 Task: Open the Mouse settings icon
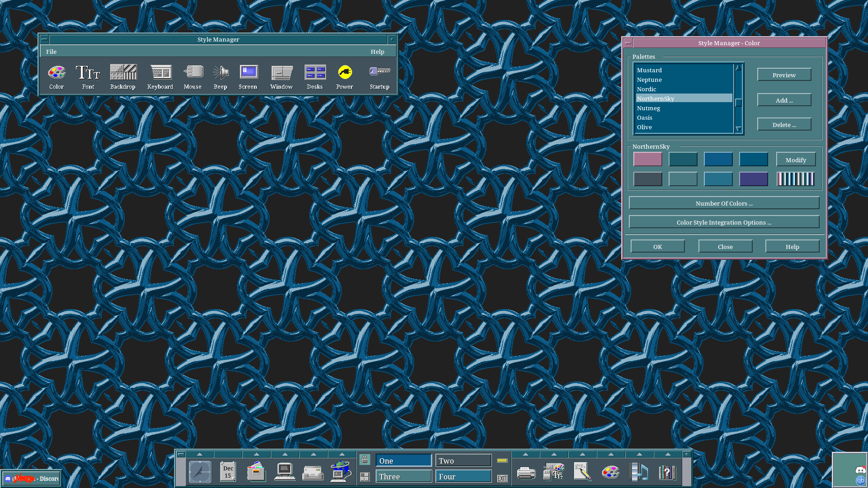(x=193, y=76)
